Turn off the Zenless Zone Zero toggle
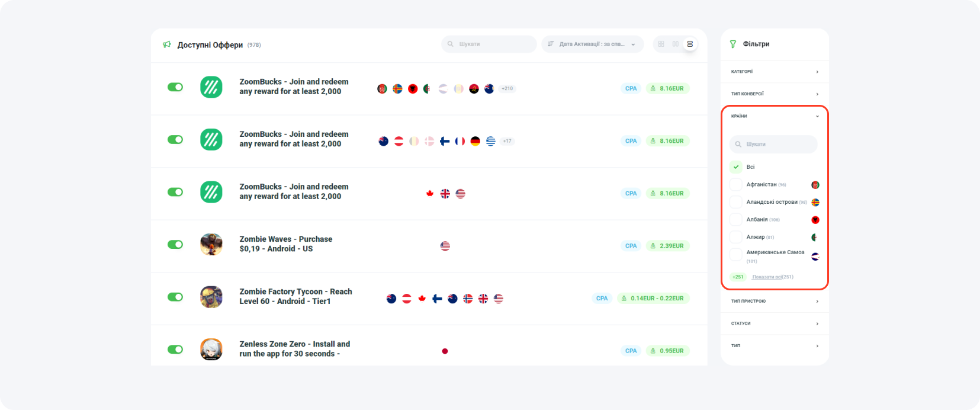This screenshot has width=980, height=410. point(175,349)
